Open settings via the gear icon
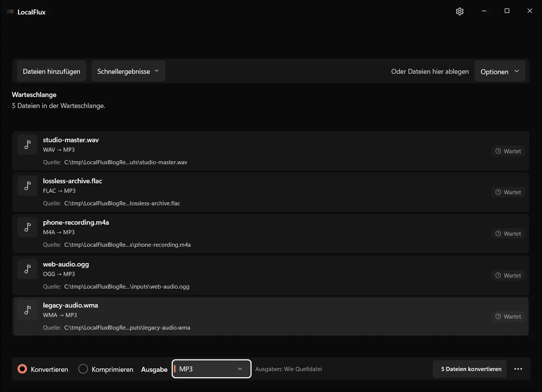542x392 pixels. 460,12
